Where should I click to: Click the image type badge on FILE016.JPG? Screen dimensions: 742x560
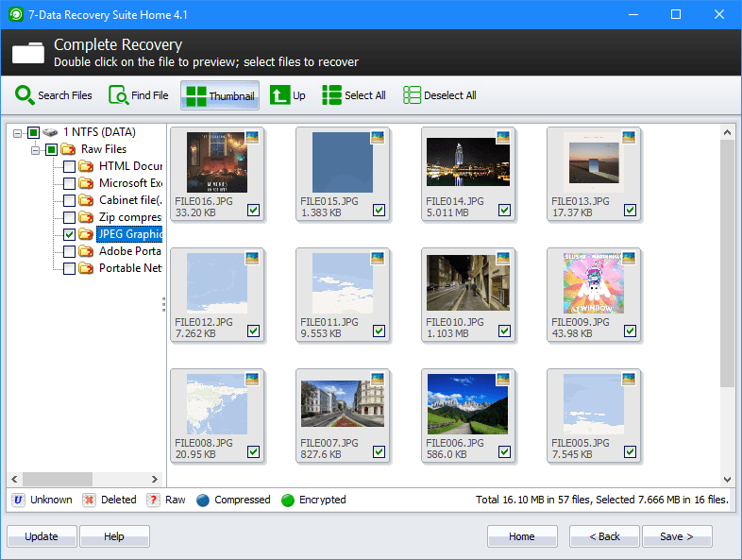tap(252, 137)
